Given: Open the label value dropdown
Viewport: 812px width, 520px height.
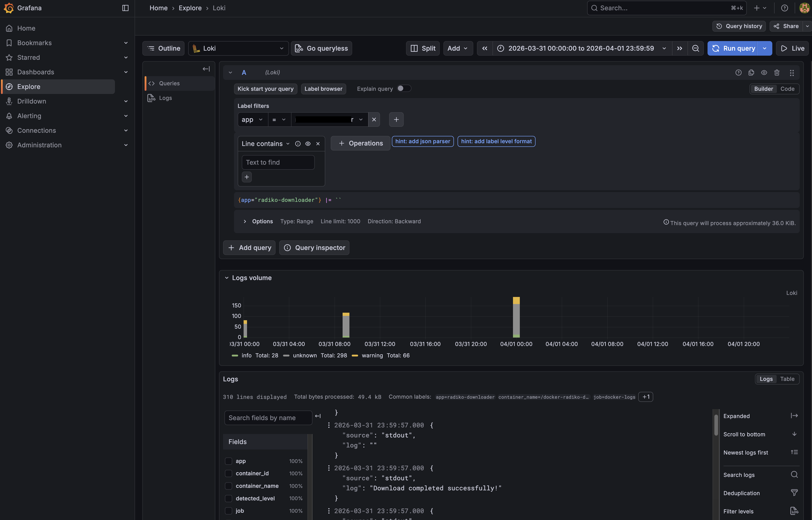Looking at the screenshot, I should (x=330, y=120).
